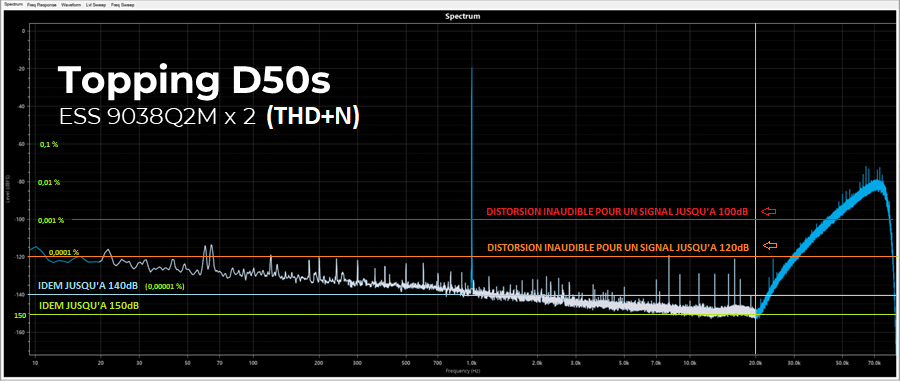Click the 5.0k frequency tick label
This screenshot has width=900, height=382.
point(624,364)
